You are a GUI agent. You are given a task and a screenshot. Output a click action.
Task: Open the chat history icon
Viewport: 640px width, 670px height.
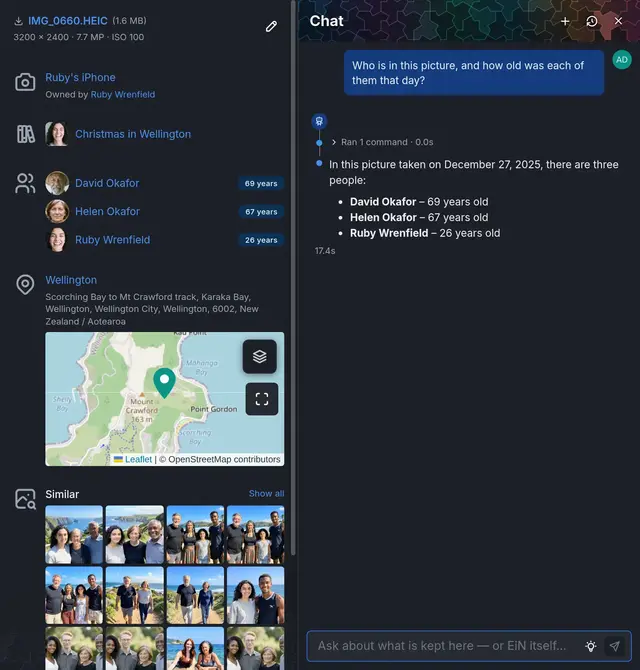tap(592, 21)
